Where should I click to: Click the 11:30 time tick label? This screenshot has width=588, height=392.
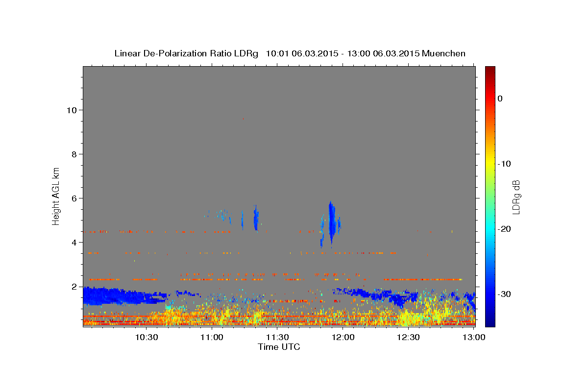pos(277,337)
